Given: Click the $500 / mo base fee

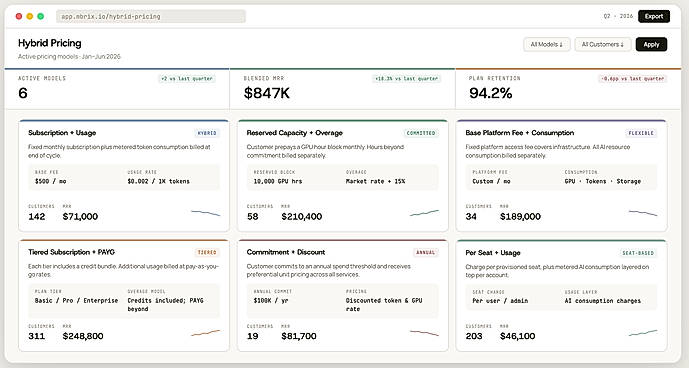Looking at the screenshot, I should (x=51, y=181).
